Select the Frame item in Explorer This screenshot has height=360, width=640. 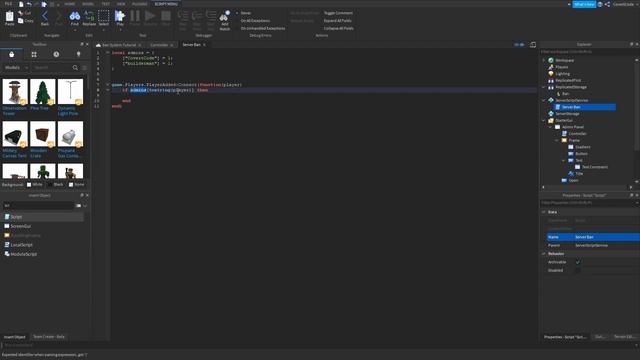(x=574, y=140)
